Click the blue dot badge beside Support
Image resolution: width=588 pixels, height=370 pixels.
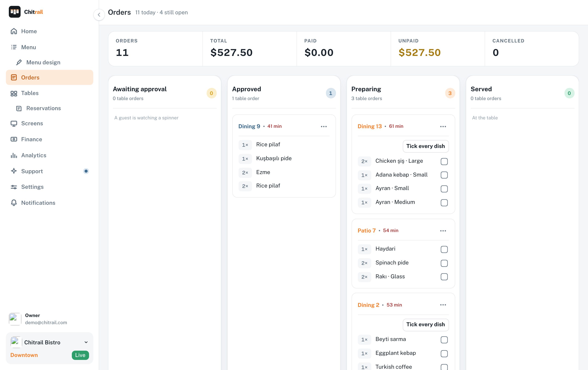[86, 171]
